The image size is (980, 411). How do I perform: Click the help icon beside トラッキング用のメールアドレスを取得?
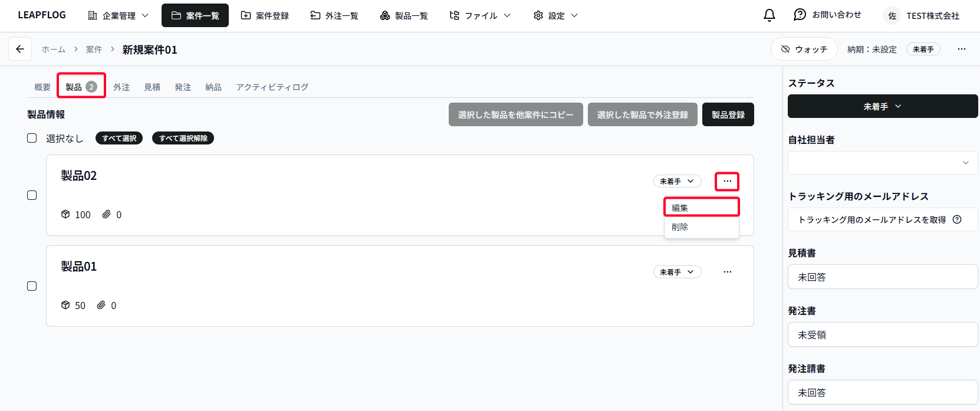tap(957, 219)
